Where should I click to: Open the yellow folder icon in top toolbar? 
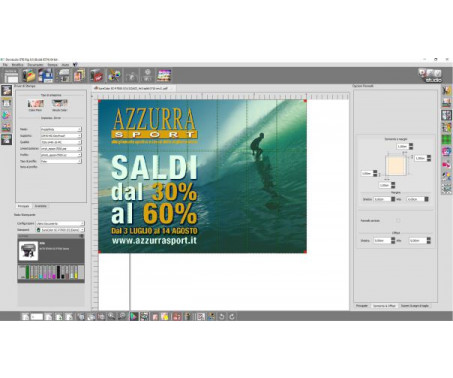click(x=29, y=75)
